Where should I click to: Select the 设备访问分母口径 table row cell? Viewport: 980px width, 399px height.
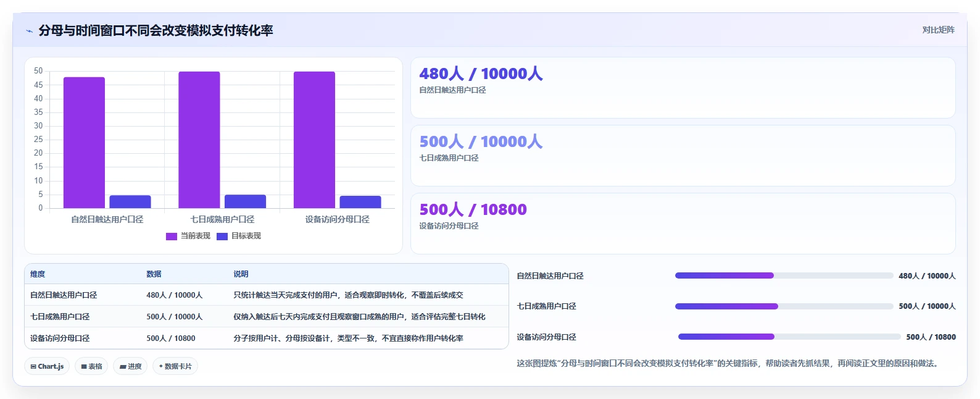[x=60, y=338]
